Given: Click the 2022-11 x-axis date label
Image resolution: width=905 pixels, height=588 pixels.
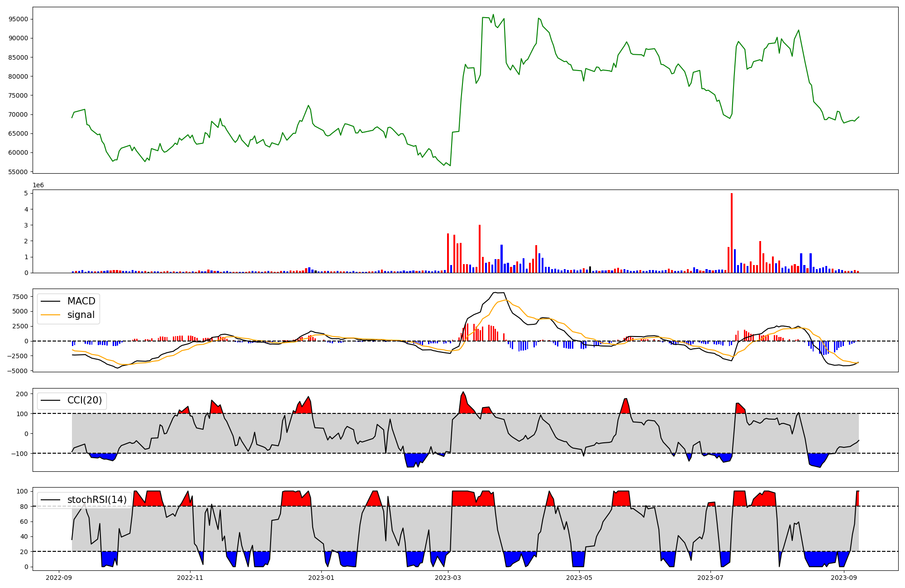Looking at the screenshot, I should click(x=190, y=578).
